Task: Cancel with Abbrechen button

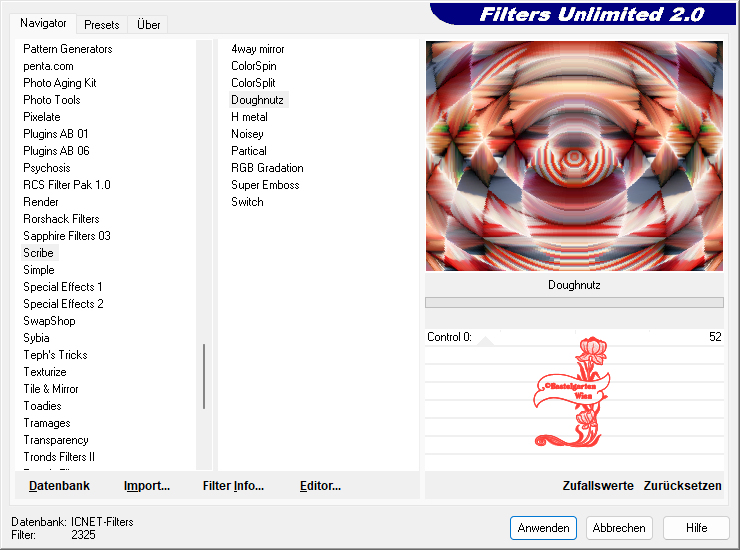Action: pos(619,528)
